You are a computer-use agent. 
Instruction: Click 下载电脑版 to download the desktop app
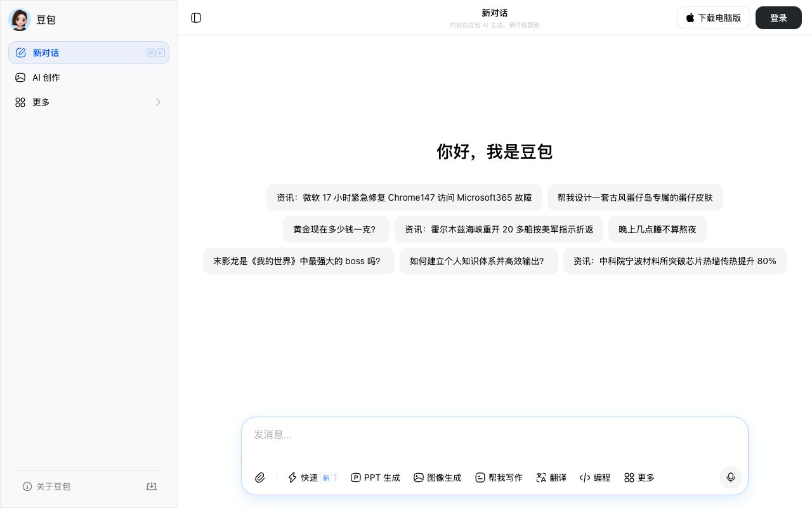(714, 18)
